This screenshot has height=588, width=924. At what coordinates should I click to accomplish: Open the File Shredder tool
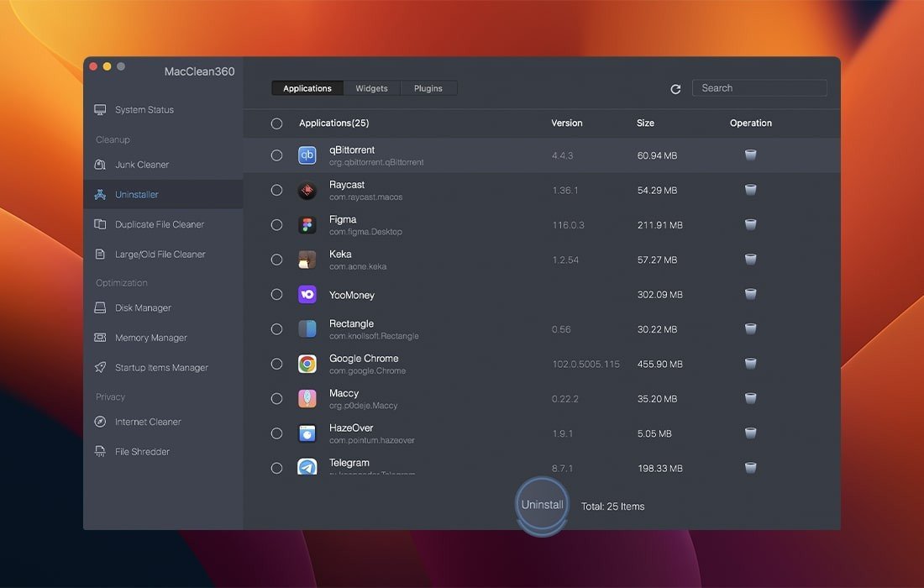141,452
